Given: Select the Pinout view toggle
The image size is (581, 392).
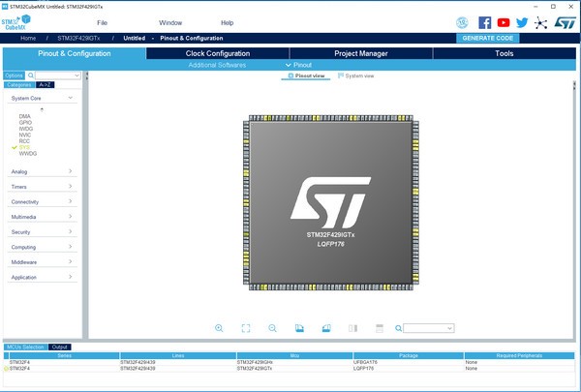Looking at the screenshot, I should click(x=306, y=75).
